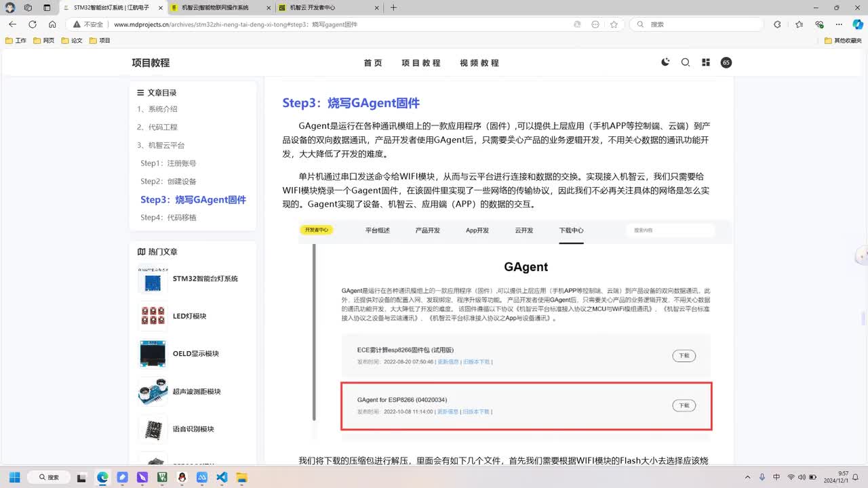Toggle dark mode with the moon icon
Viewport: 868px width, 488px height.
[x=665, y=62]
